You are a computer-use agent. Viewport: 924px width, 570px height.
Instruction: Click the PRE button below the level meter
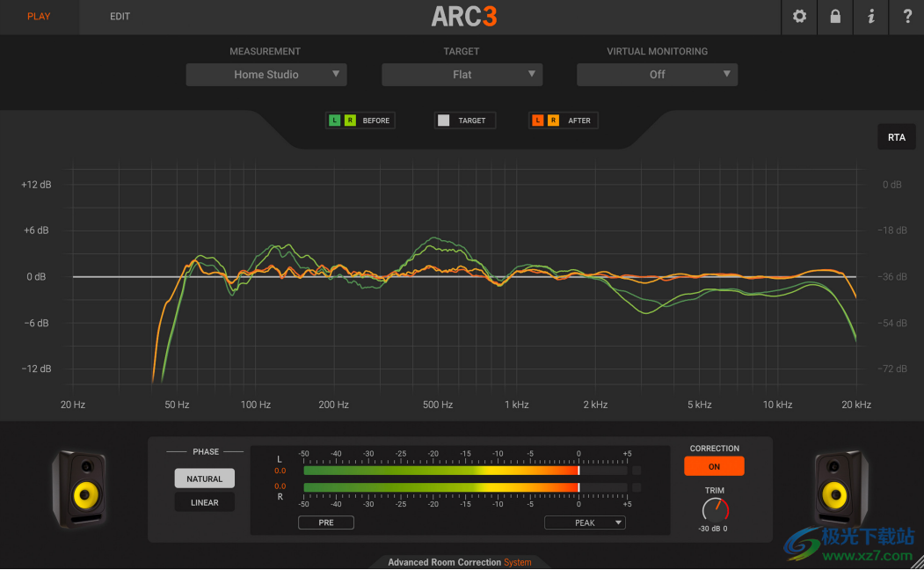point(325,522)
